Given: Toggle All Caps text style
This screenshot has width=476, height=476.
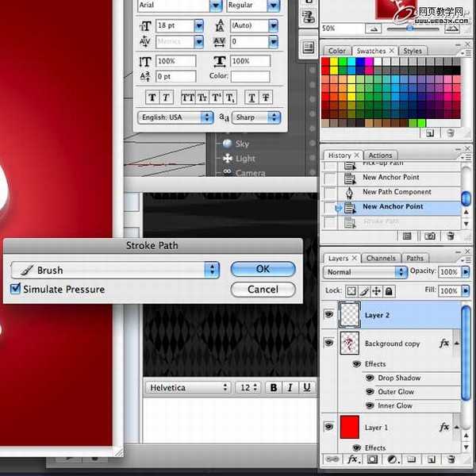Looking at the screenshot, I should pos(187,98).
